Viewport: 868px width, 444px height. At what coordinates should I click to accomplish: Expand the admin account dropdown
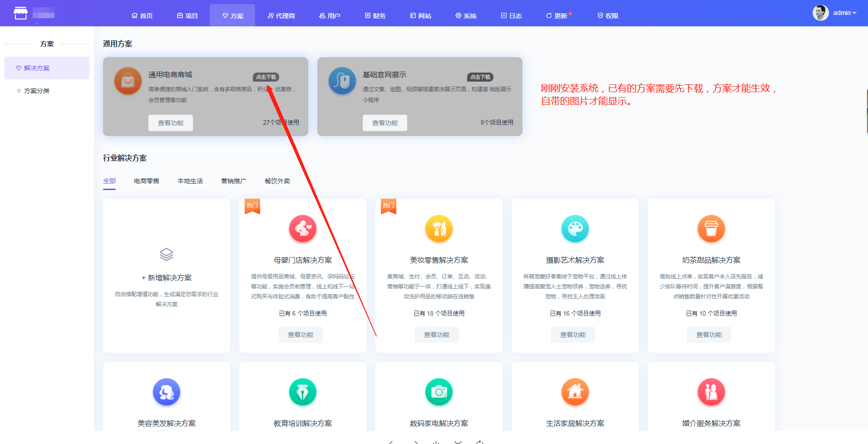[845, 13]
